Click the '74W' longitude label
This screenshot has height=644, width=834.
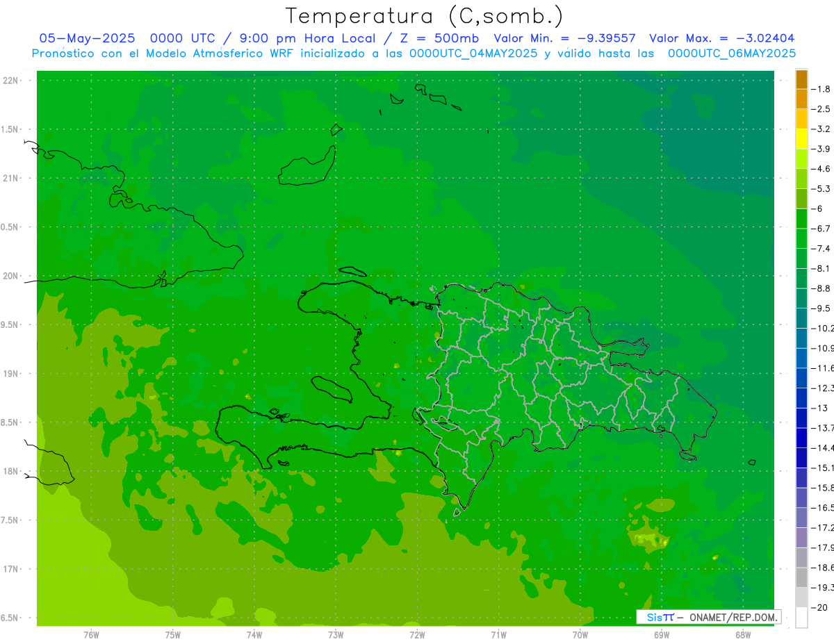pos(254,634)
